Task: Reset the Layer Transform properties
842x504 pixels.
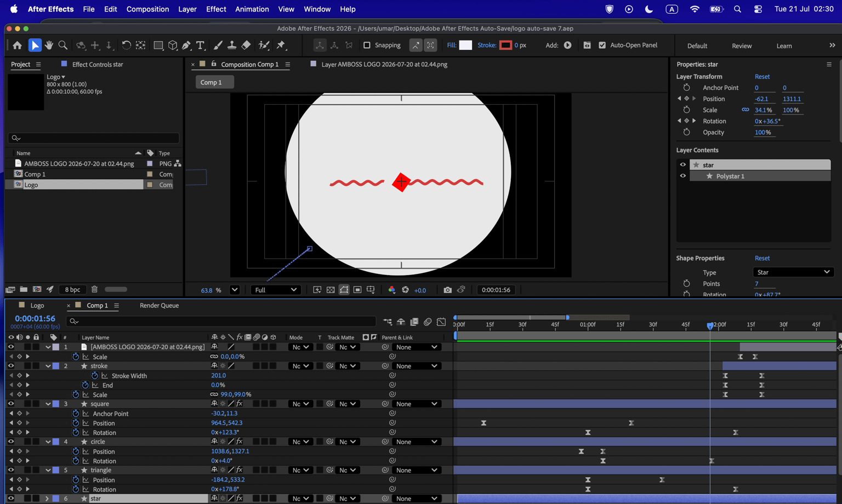Action: (x=762, y=77)
